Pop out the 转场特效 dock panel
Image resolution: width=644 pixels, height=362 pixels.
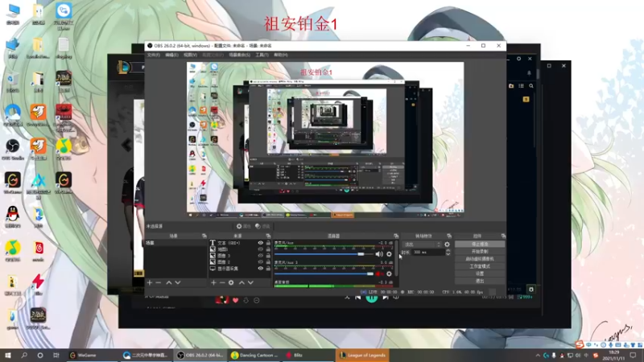click(449, 236)
